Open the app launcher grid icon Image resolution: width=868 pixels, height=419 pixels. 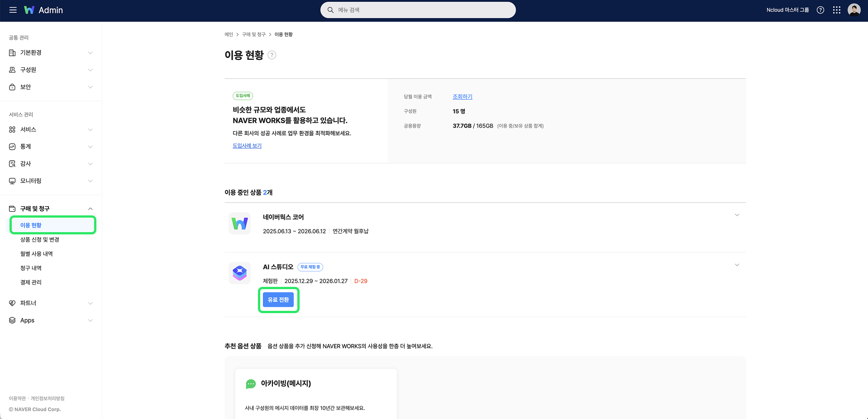837,10
